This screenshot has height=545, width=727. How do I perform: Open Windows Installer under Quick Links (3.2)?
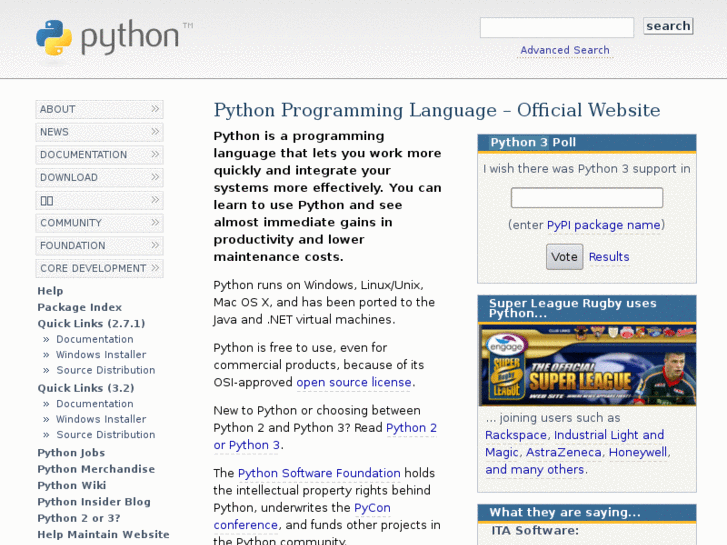pyautogui.click(x=101, y=419)
